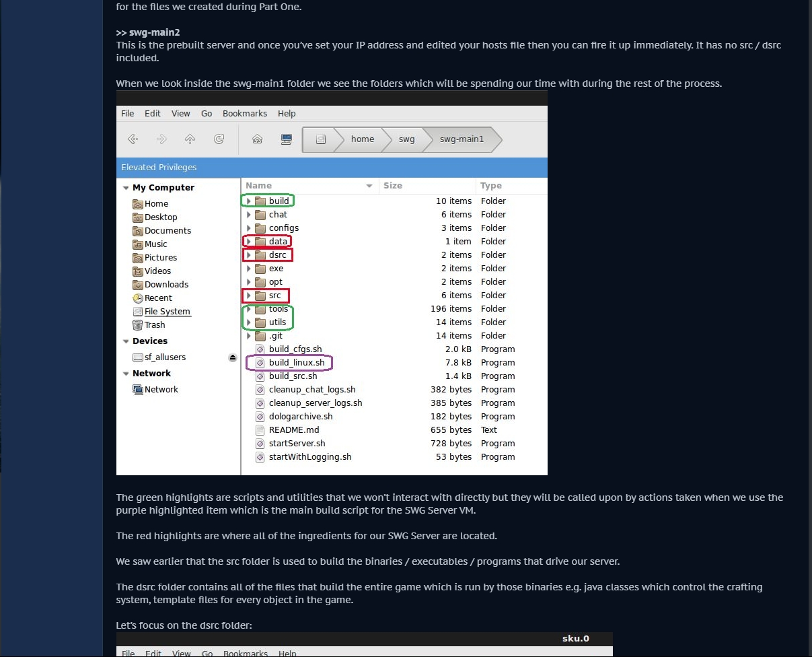
Task: Open Music in the sidebar
Action: click(x=150, y=244)
